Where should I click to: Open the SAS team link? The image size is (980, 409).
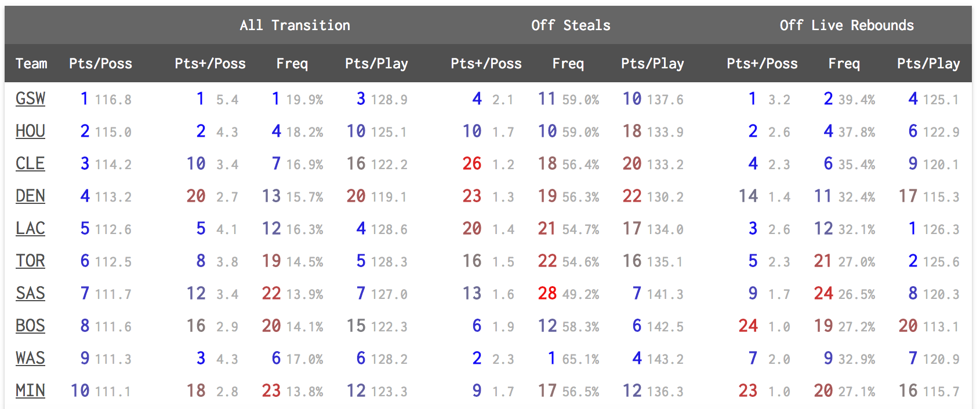click(30, 294)
